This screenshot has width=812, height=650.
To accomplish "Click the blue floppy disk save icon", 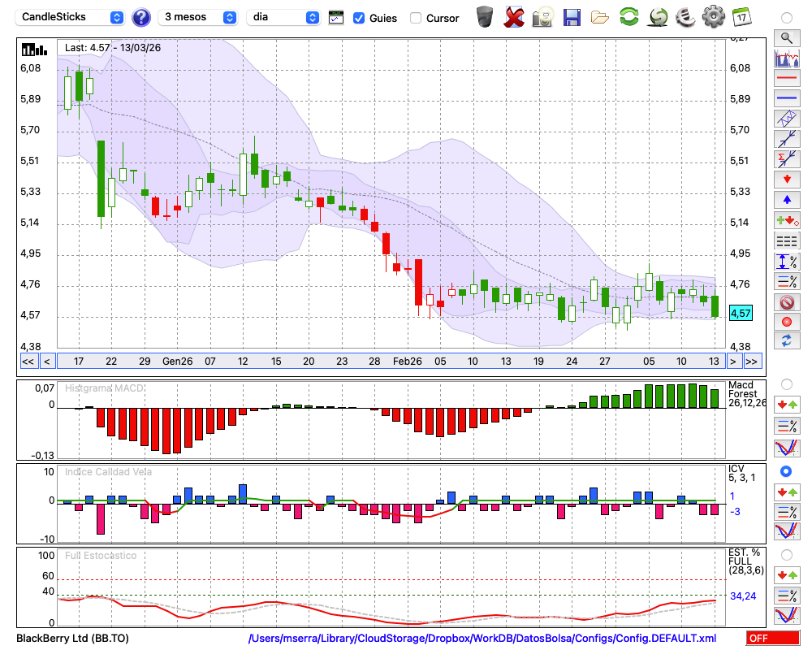I will pos(572,17).
